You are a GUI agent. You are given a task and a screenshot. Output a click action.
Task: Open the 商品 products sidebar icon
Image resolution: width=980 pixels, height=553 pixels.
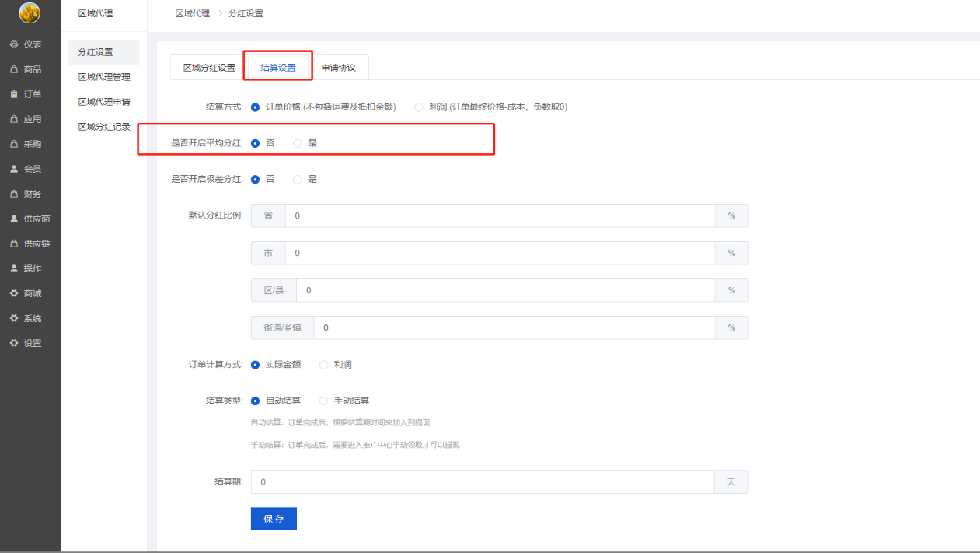tap(14, 70)
